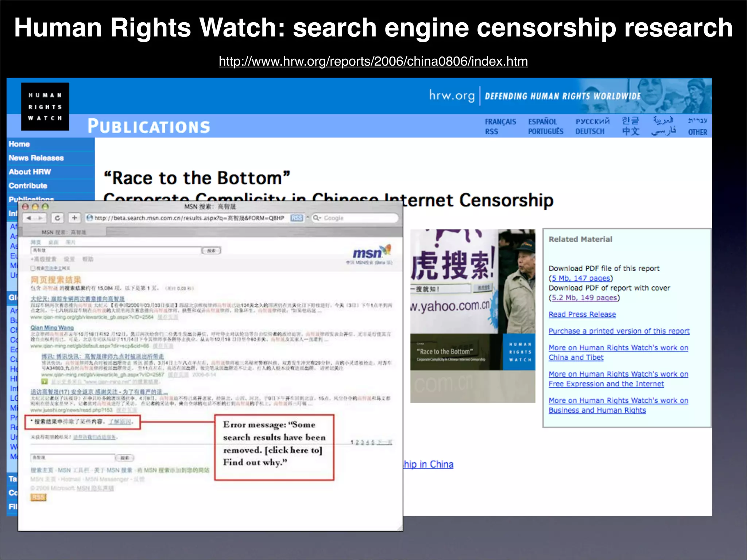
Task: Click the bottom MSN search button
Action: click(125, 458)
